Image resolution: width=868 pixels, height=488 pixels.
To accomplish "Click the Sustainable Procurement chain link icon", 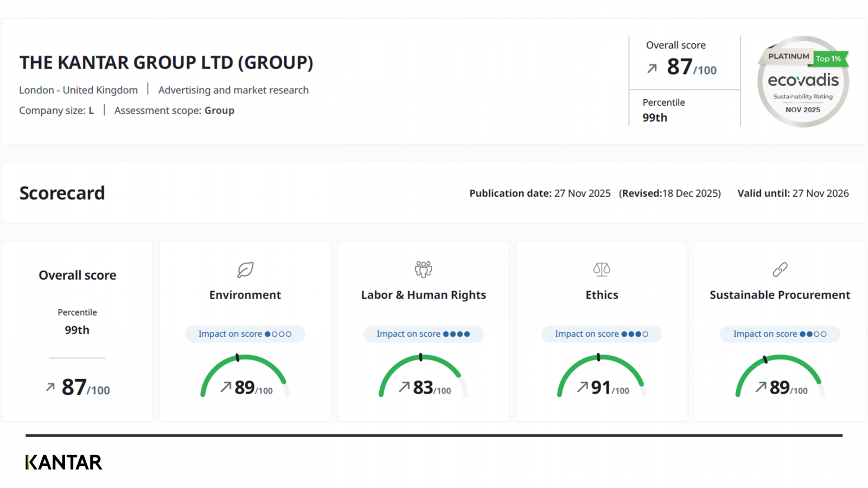I will 780,269.
